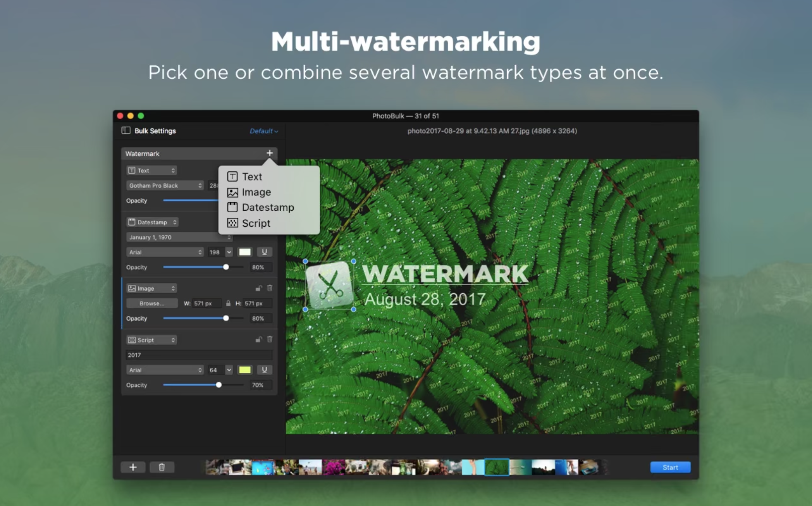Viewport: 812px width, 506px height.
Task: Open the yellow-green Script color swatch
Action: click(x=245, y=370)
